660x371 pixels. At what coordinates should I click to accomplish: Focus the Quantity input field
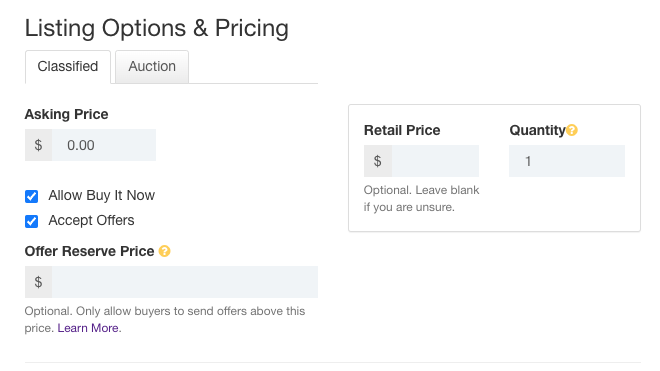pyautogui.click(x=567, y=161)
